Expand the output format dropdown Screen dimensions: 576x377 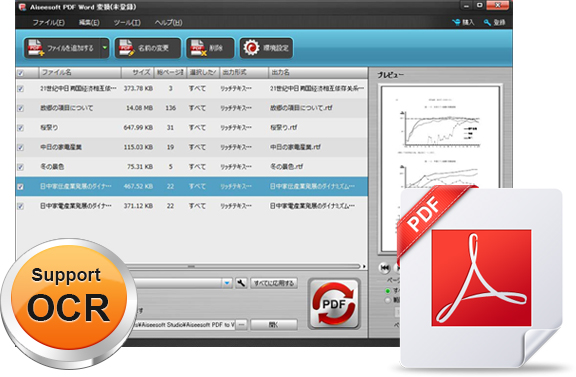(x=227, y=283)
